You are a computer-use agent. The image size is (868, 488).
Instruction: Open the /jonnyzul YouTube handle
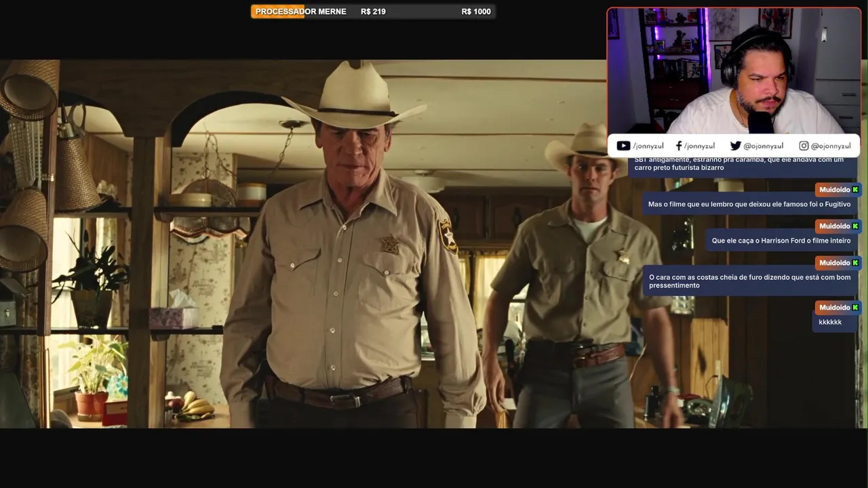pyautogui.click(x=648, y=146)
